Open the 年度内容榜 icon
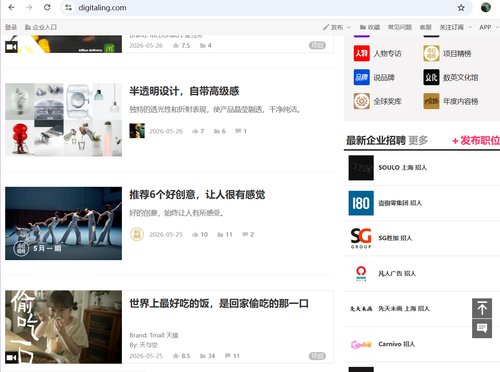This screenshot has height=372, width=500. 431,101
